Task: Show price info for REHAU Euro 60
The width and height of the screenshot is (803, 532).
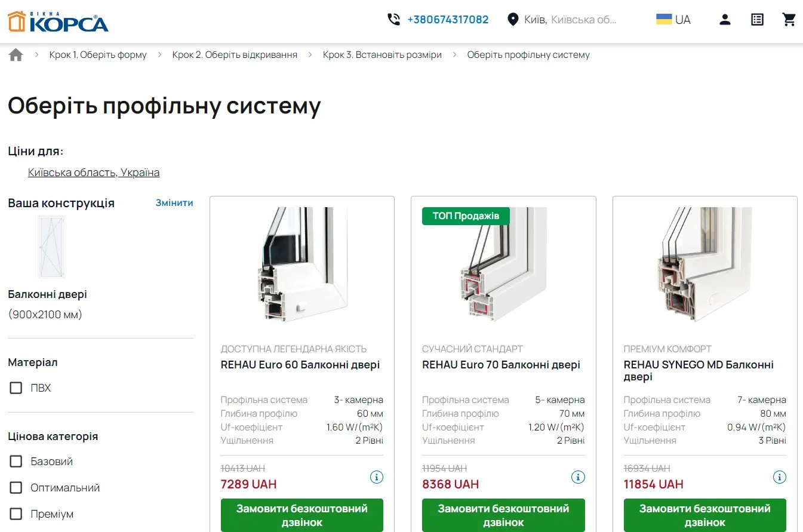Action: pos(377,477)
